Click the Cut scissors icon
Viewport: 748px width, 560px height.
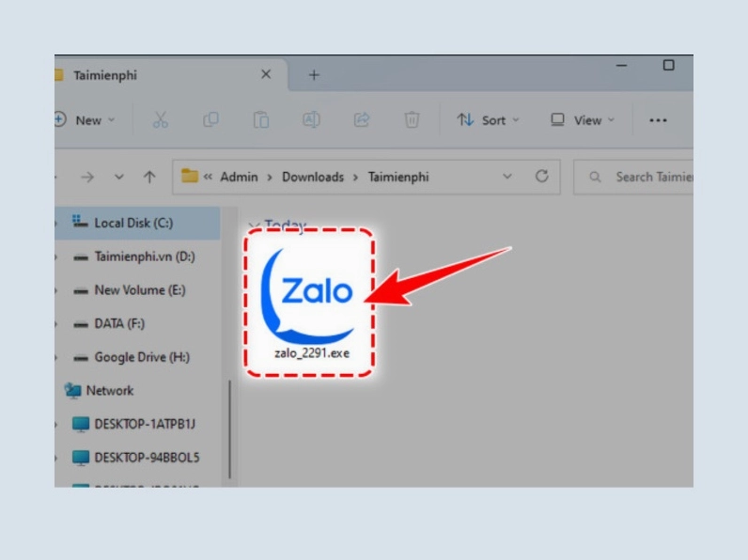click(x=161, y=119)
